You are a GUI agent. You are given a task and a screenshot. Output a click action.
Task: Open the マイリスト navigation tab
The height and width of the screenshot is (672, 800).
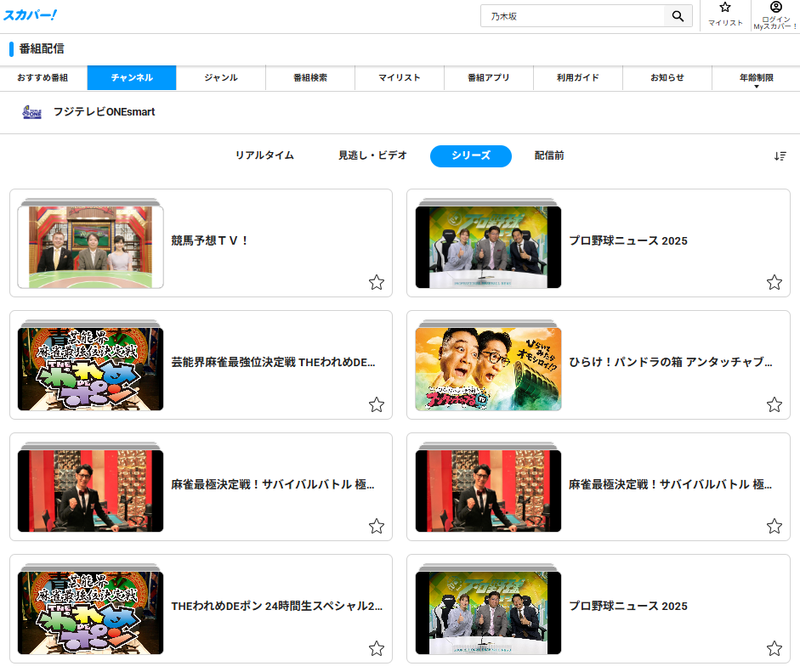click(400, 78)
